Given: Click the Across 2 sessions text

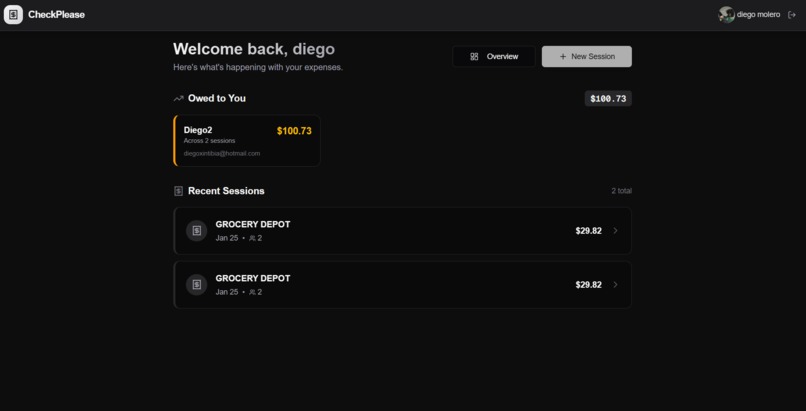Looking at the screenshot, I should tap(209, 141).
